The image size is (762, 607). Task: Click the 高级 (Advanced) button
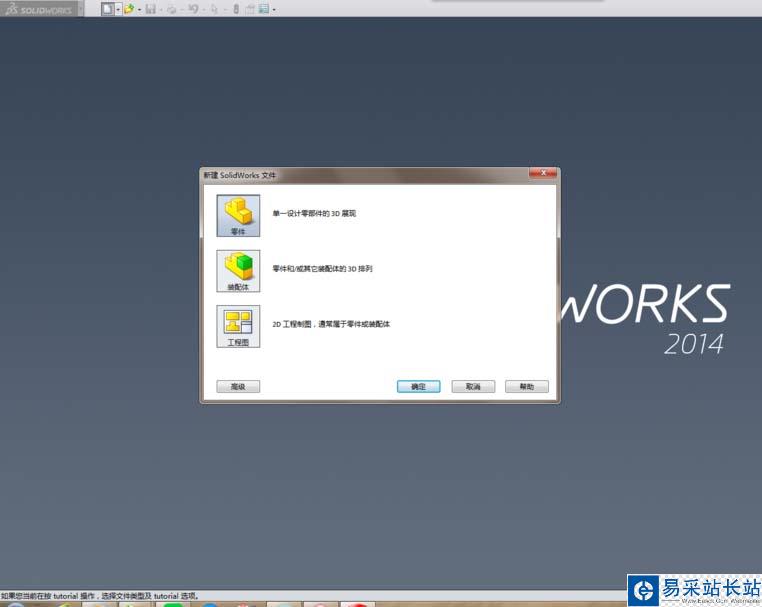[x=238, y=386]
